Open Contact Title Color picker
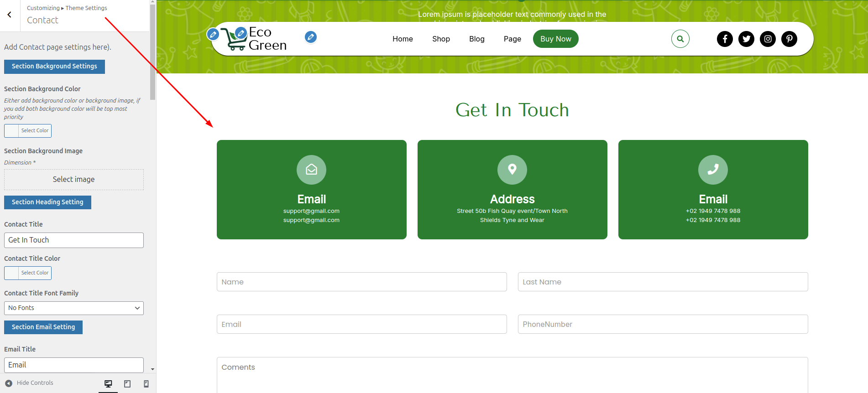868x393 pixels. [x=28, y=273]
